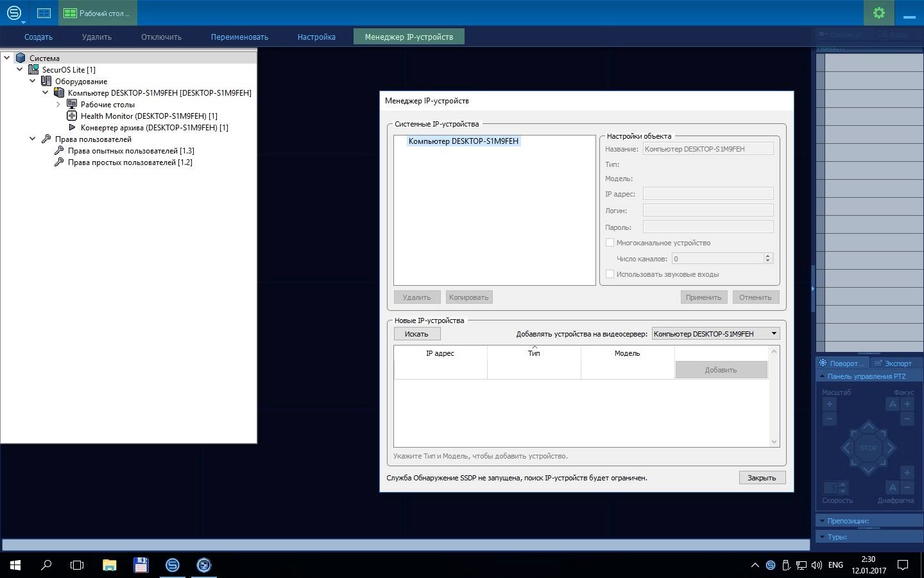Collapse the SecurOS Lite tree node
This screenshot has height=578, width=924.
[x=19, y=69]
